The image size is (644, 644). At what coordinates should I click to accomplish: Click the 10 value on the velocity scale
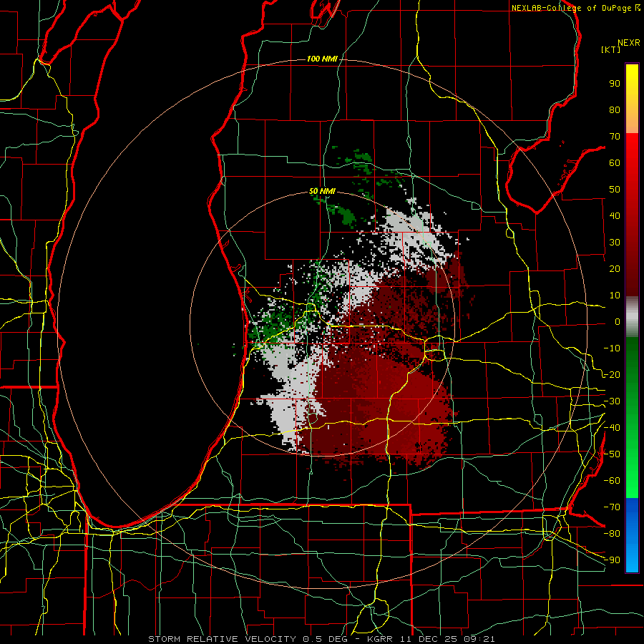[615, 296]
